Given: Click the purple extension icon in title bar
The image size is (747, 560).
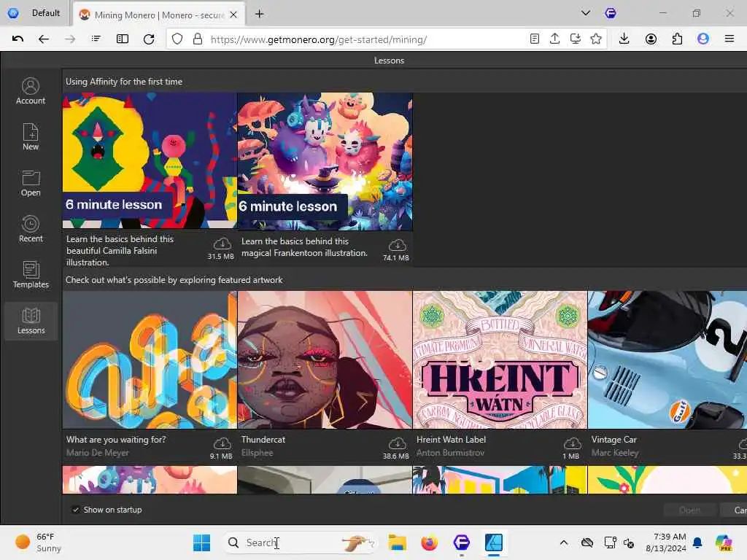Looking at the screenshot, I should click(x=611, y=13).
